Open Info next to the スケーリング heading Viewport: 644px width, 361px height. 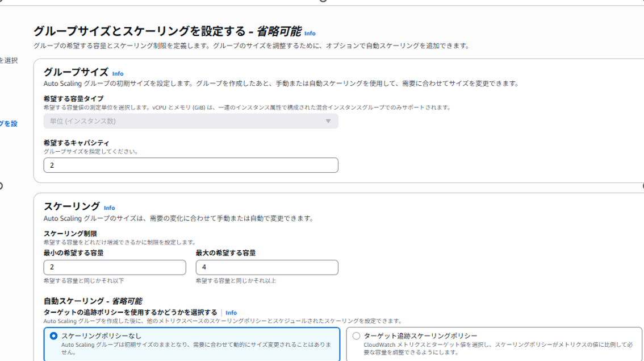[x=110, y=208]
